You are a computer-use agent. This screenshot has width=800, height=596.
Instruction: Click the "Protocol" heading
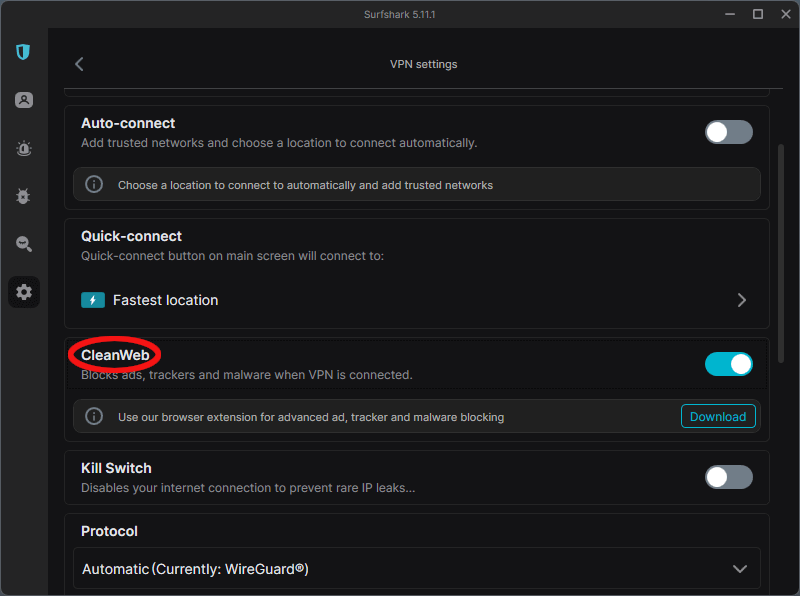click(x=109, y=531)
